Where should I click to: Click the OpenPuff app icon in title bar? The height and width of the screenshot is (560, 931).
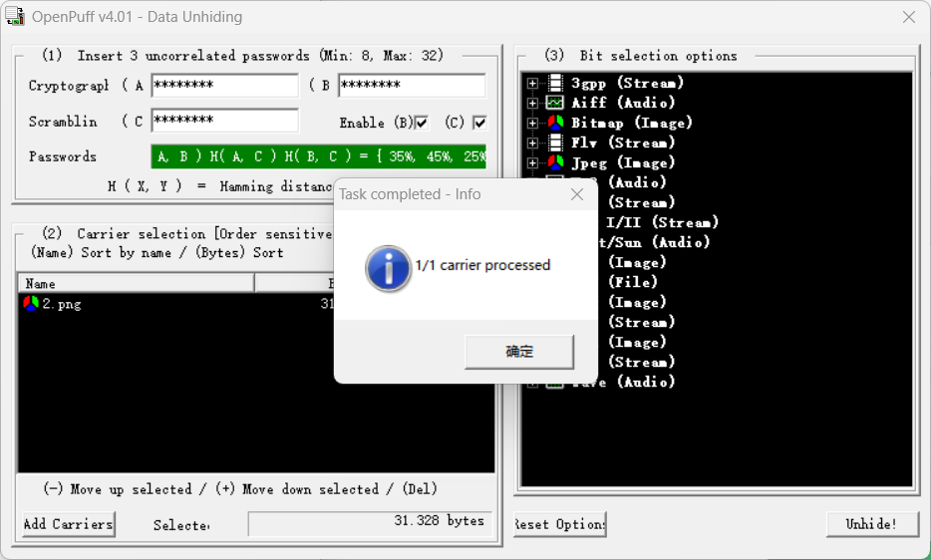15,17
